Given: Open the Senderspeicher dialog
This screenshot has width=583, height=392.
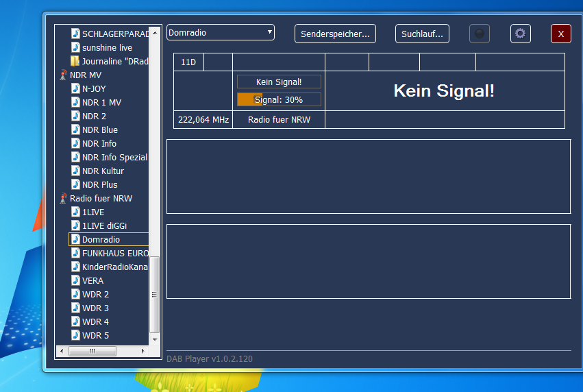Looking at the screenshot, I should (x=335, y=34).
